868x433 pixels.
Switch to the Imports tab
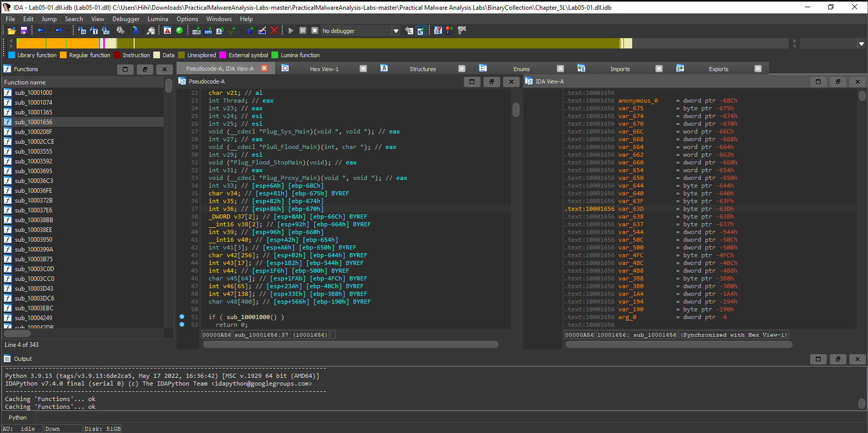620,69
